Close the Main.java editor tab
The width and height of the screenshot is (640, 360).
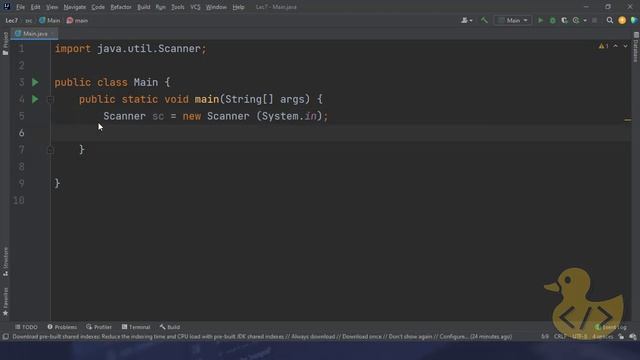(x=53, y=33)
